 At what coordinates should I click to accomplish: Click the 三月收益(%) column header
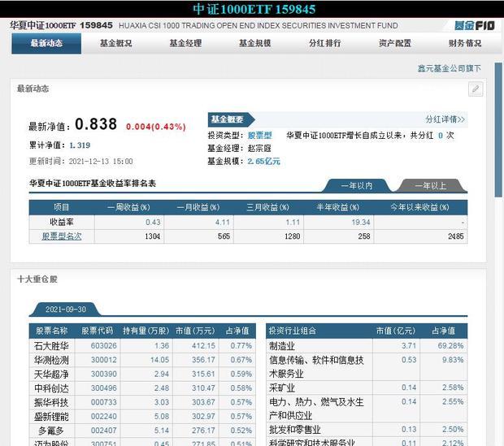click(x=268, y=208)
